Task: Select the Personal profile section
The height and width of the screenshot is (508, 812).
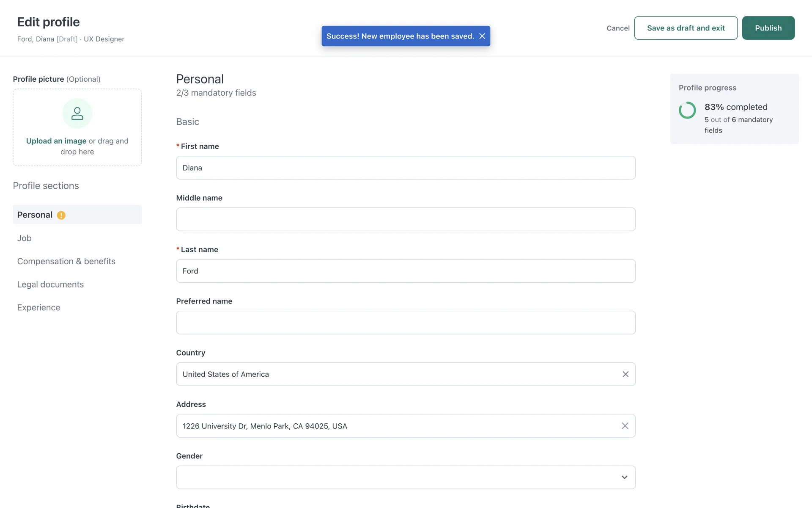Action: [x=35, y=215]
